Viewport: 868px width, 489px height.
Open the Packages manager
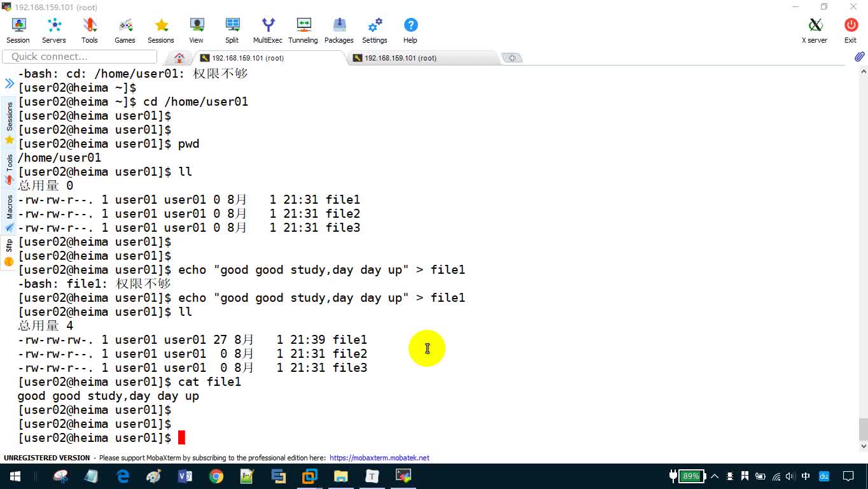339,30
